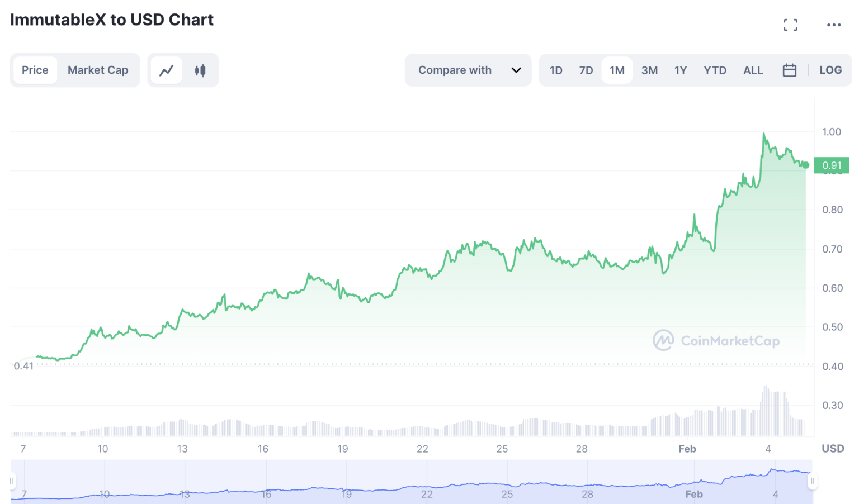This screenshot has height=504, width=859.
Task: Select the YTD time range tab
Action: (x=715, y=70)
